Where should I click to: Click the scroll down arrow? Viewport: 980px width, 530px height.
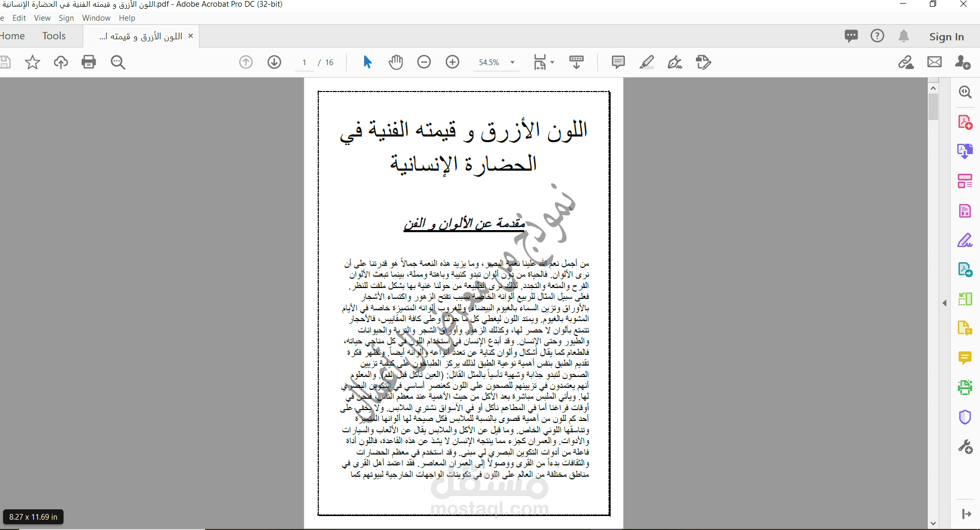[x=933, y=523]
